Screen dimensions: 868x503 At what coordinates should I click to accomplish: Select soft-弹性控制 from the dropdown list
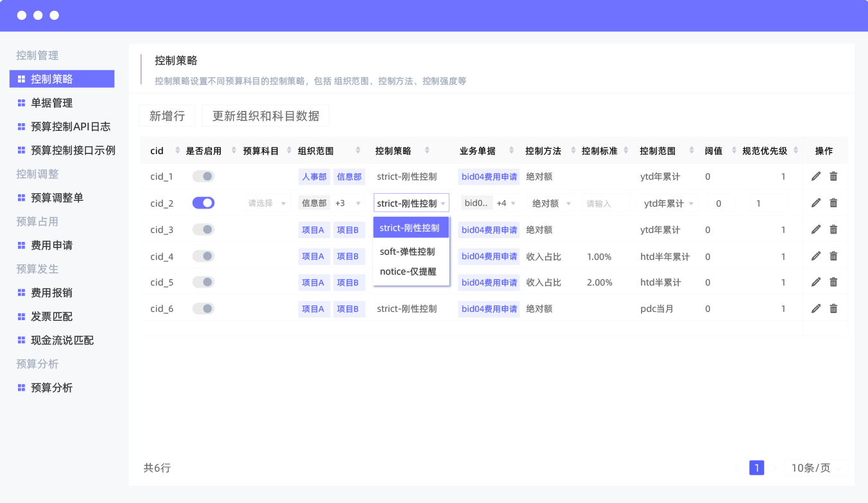click(x=408, y=251)
